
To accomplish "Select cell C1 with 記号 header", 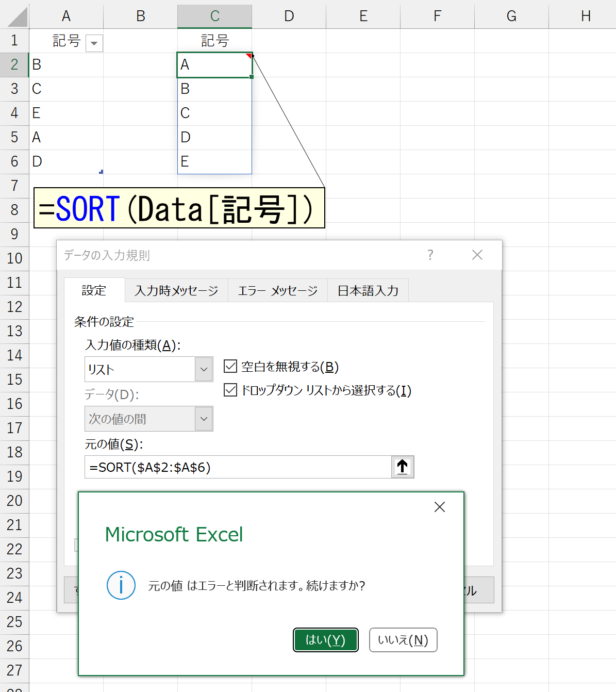I will (215, 41).
